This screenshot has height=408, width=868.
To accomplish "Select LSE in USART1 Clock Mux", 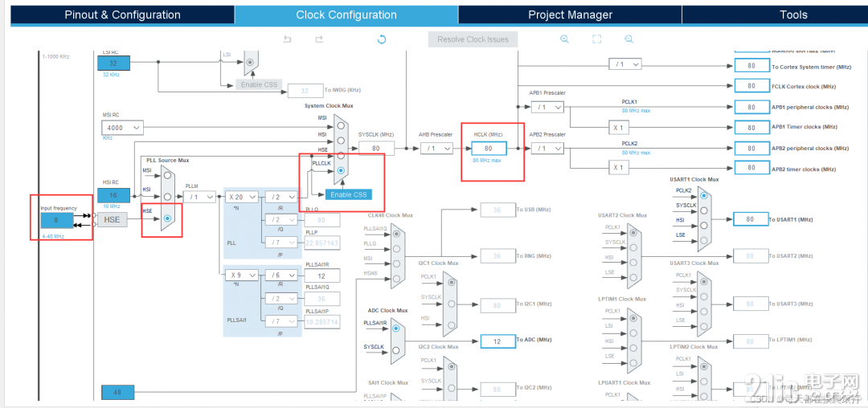I will click(x=703, y=240).
